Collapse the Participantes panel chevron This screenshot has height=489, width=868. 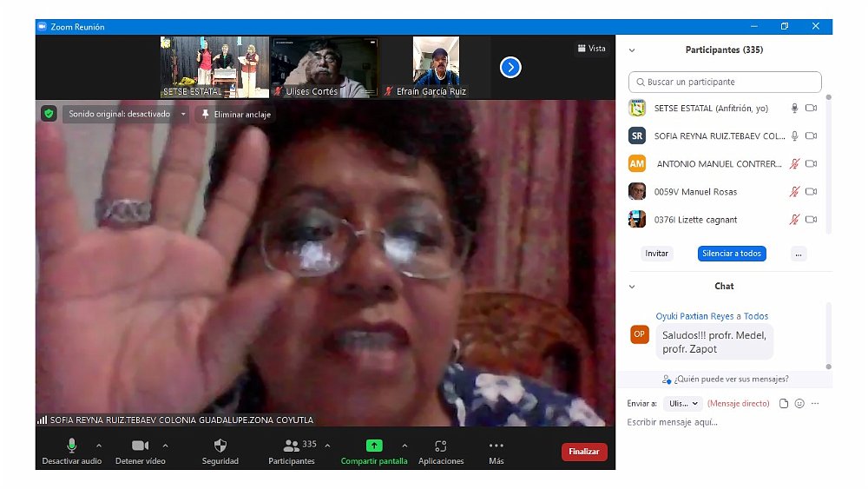click(x=632, y=50)
